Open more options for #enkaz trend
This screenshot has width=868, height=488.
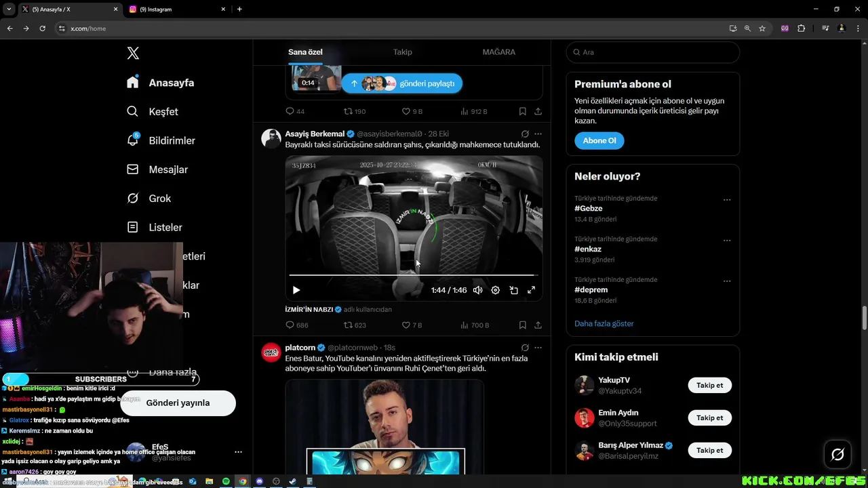727,241
